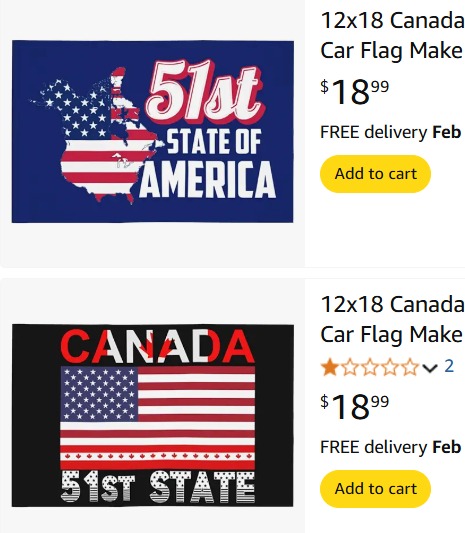
Task: Click the filled orange rating star
Action: pyautogui.click(x=329, y=367)
